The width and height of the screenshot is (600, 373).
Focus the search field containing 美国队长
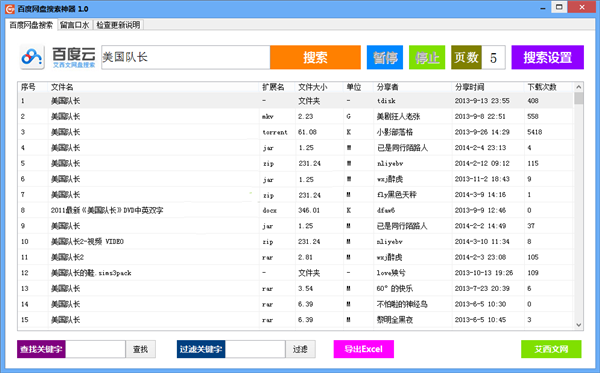tap(186, 57)
